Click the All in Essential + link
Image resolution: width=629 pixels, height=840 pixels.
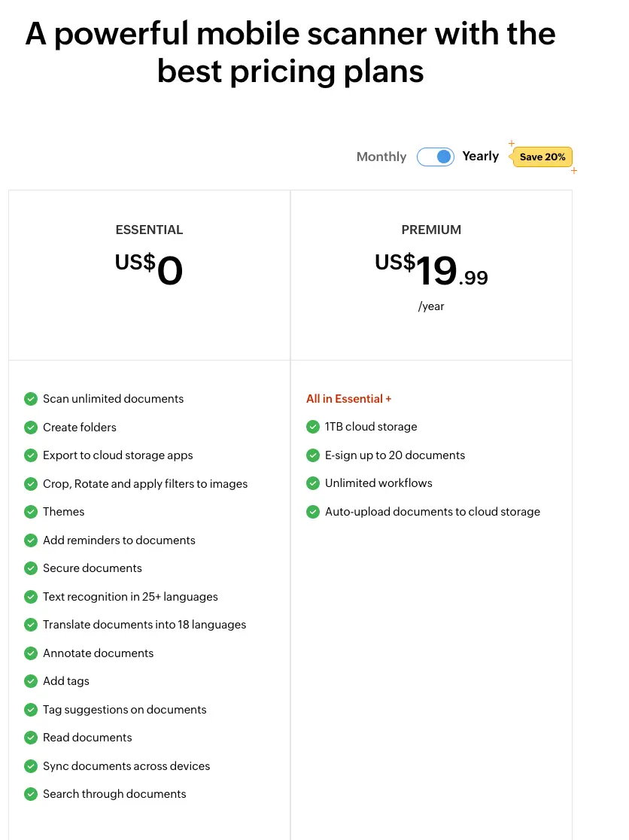pos(349,399)
